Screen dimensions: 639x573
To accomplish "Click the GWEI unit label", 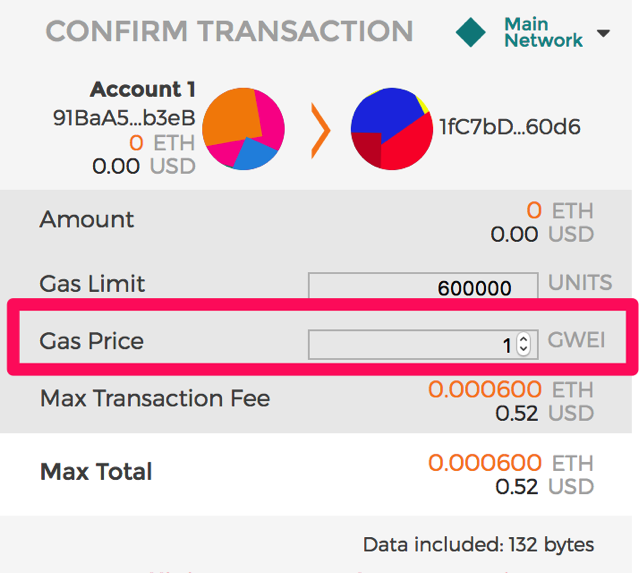I will pyautogui.click(x=576, y=340).
